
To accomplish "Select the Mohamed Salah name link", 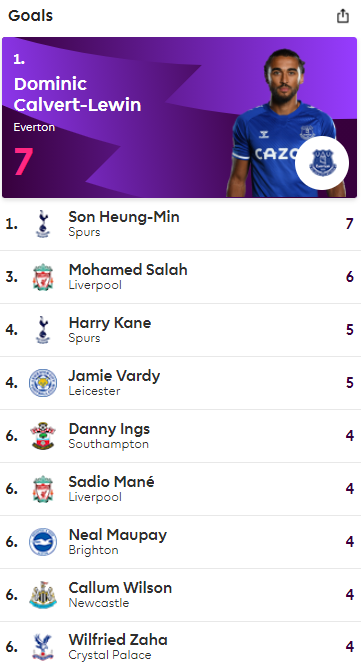I will 128,270.
